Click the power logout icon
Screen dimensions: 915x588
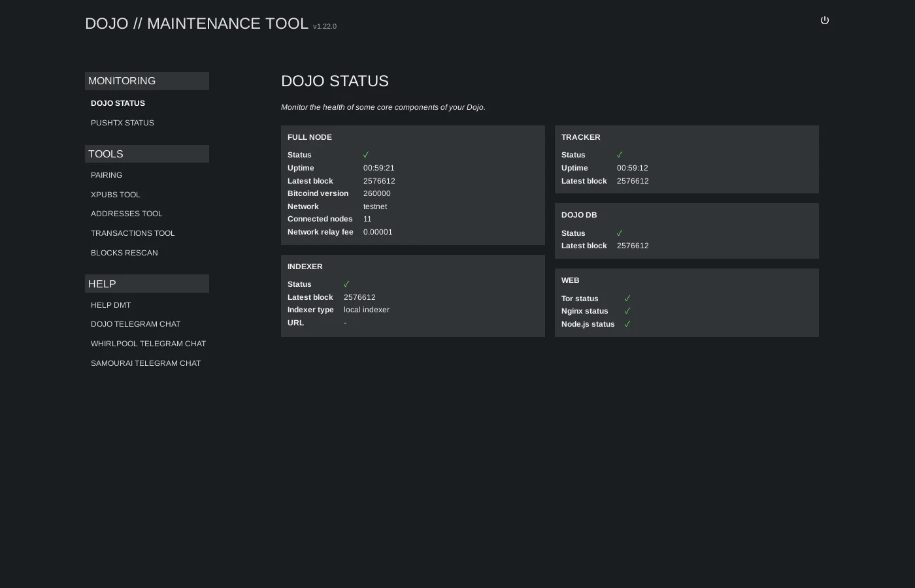click(x=825, y=20)
